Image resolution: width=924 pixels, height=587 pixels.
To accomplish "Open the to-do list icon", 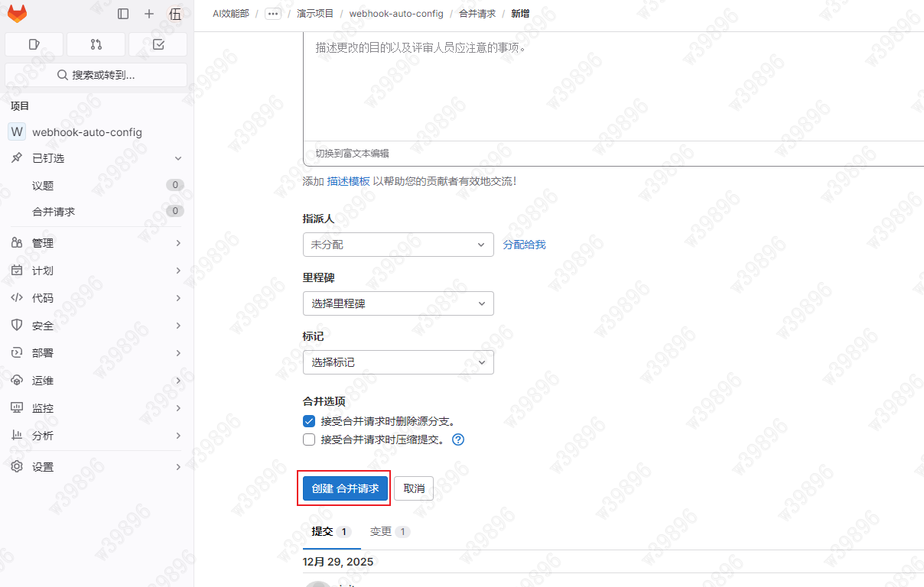I will click(158, 44).
